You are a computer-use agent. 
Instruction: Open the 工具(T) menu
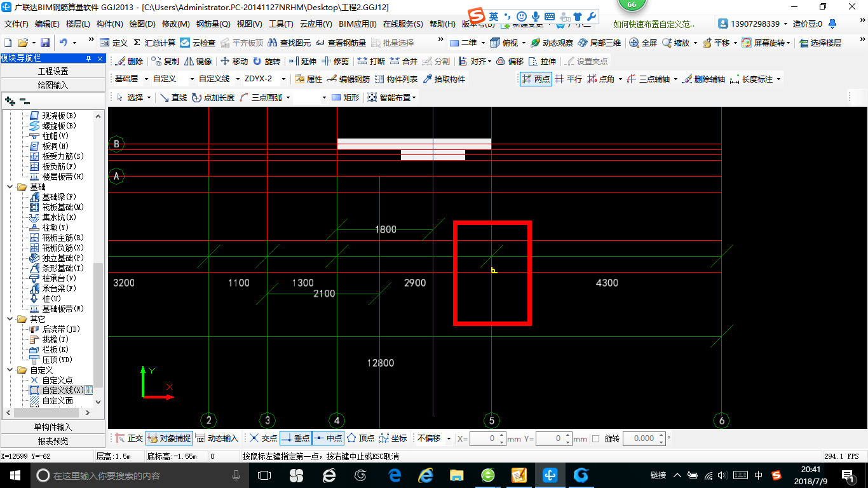[x=281, y=24]
